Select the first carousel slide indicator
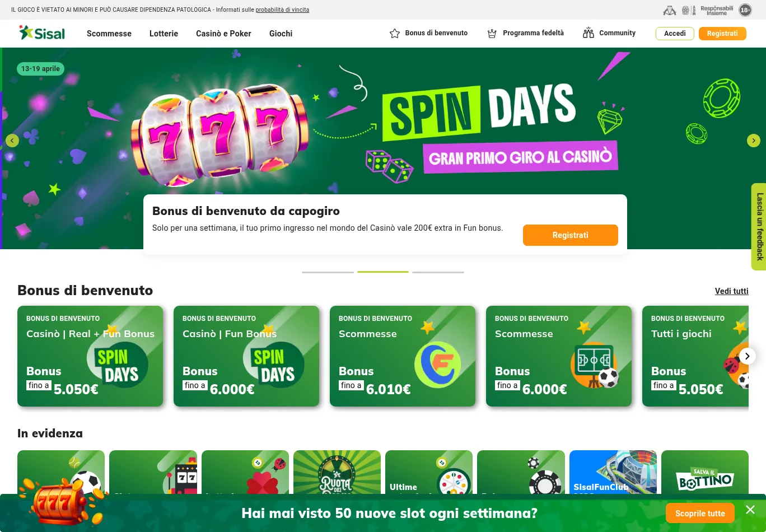This screenshot has width=766, height=532. click(328, 272)
